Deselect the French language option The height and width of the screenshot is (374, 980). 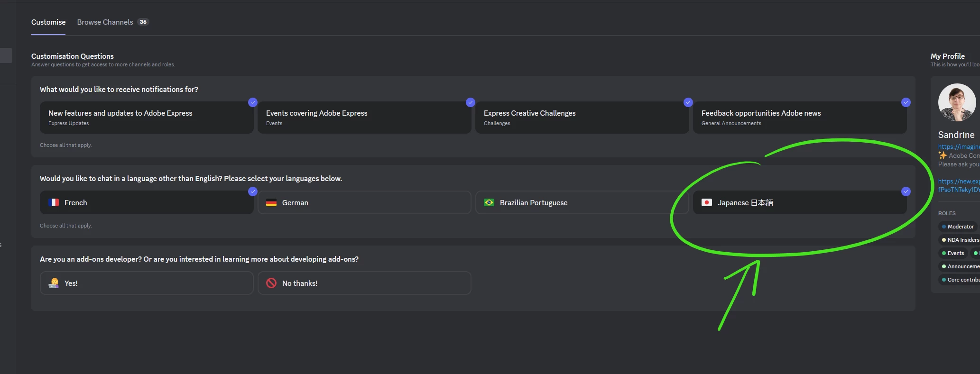pyautogui.click(x=147, y=202)
